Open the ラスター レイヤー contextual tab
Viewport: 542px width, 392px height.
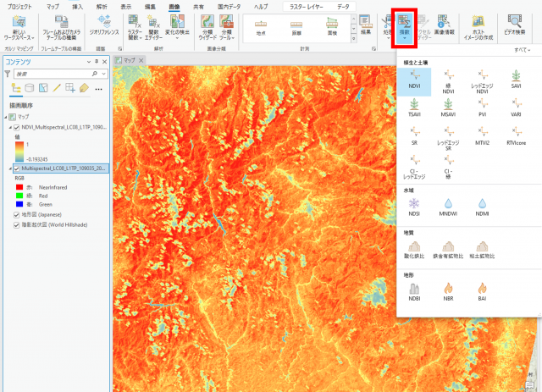(307, 7)
